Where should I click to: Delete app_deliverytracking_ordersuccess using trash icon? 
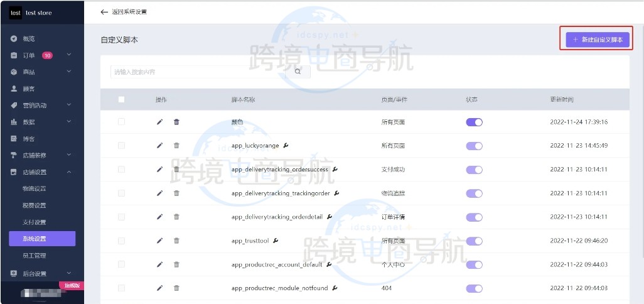coord(176,170)
